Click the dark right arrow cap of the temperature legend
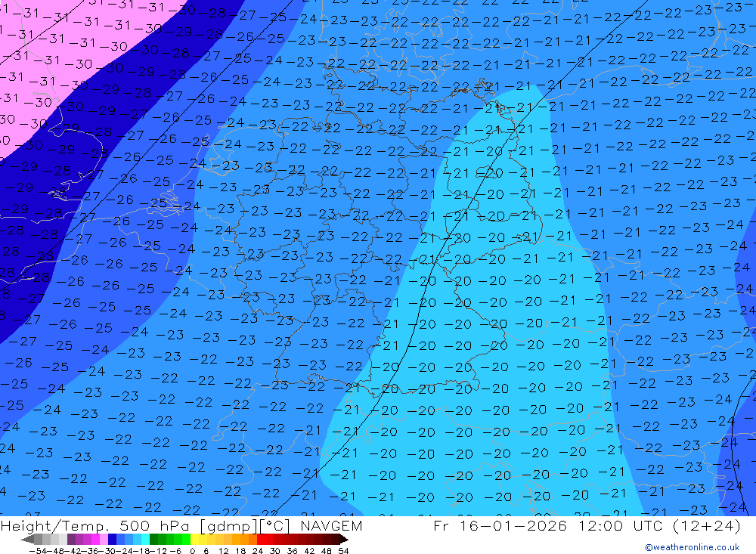Image resolution: width=756 pixels, height=554 pixels. [344, 539]
